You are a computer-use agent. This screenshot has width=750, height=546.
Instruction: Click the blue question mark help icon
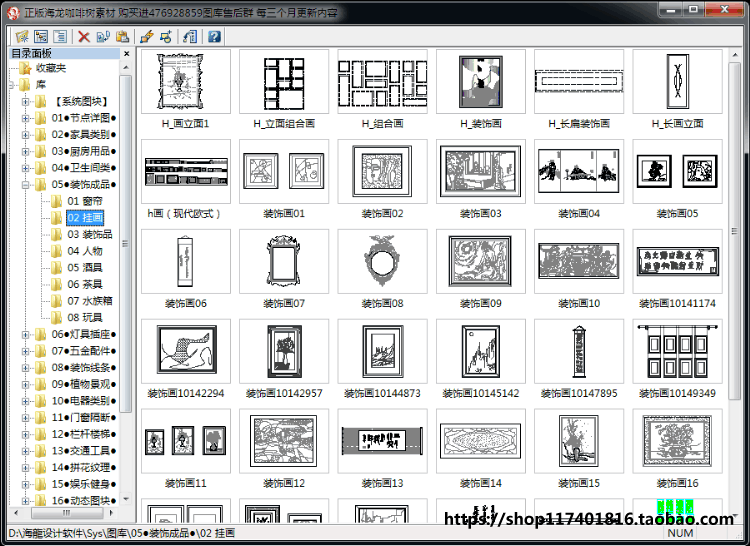214,36
